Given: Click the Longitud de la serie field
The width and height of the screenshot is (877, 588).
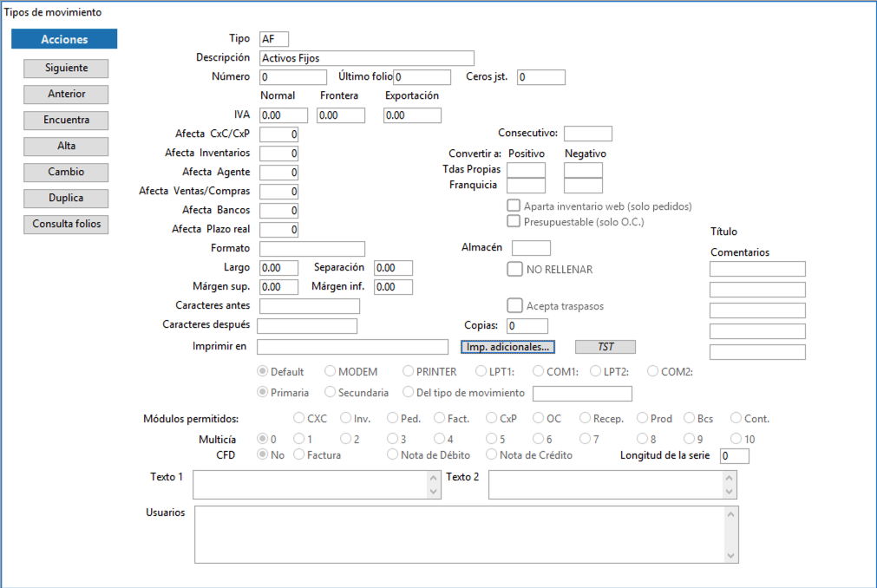Looking at the screenshot, I should coord(735,456).
